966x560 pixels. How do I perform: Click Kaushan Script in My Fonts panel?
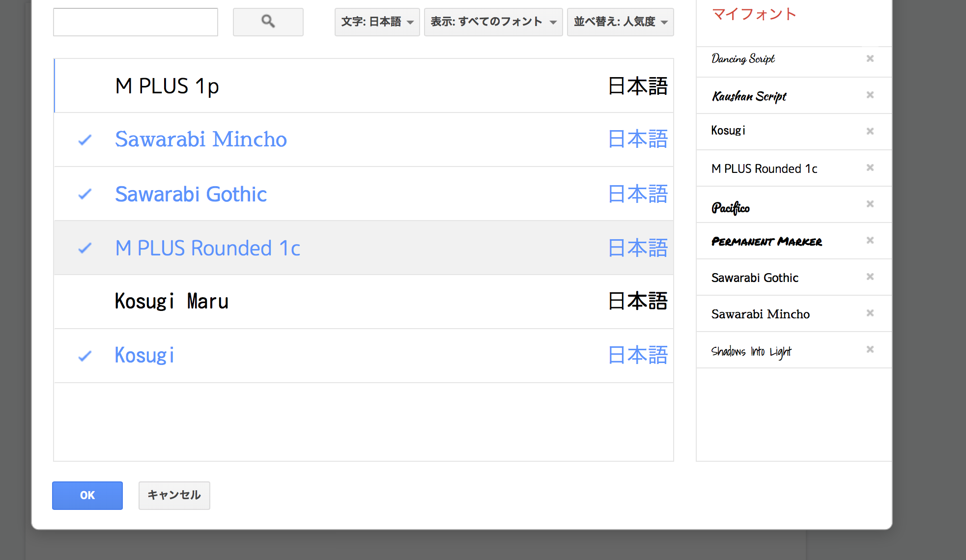749,96
